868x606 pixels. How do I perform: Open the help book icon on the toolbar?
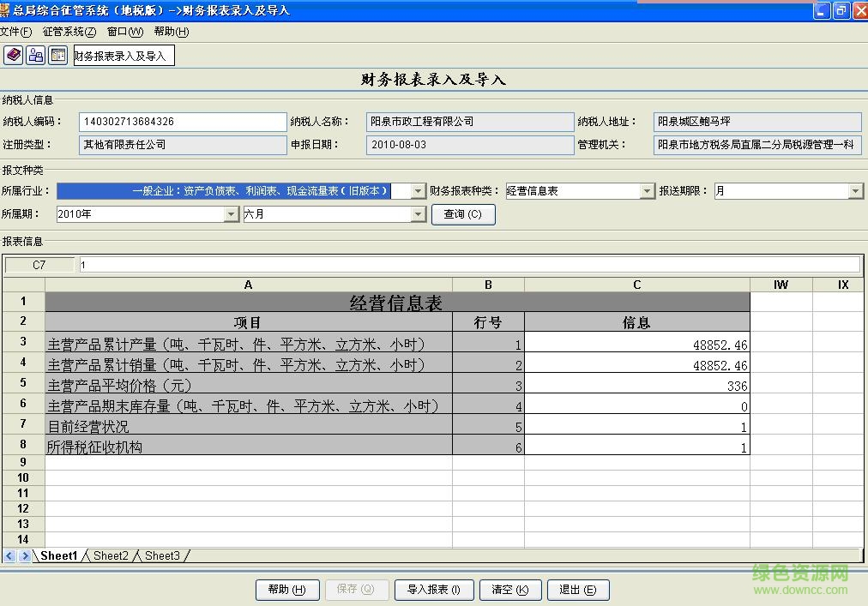click(x=12, y=54)
